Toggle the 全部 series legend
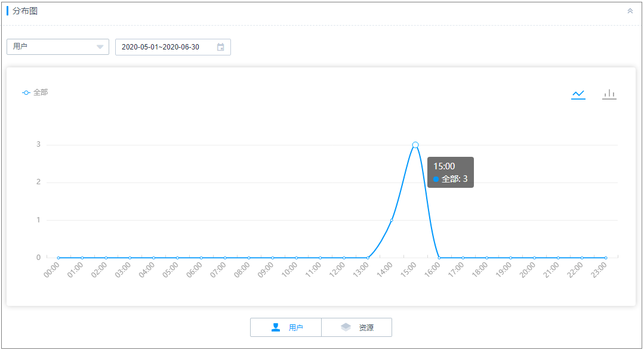 (35, 93)
